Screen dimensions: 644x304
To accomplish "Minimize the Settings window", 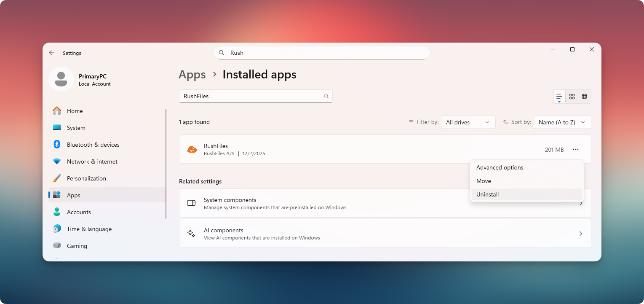I will click(x=553, y=49).
